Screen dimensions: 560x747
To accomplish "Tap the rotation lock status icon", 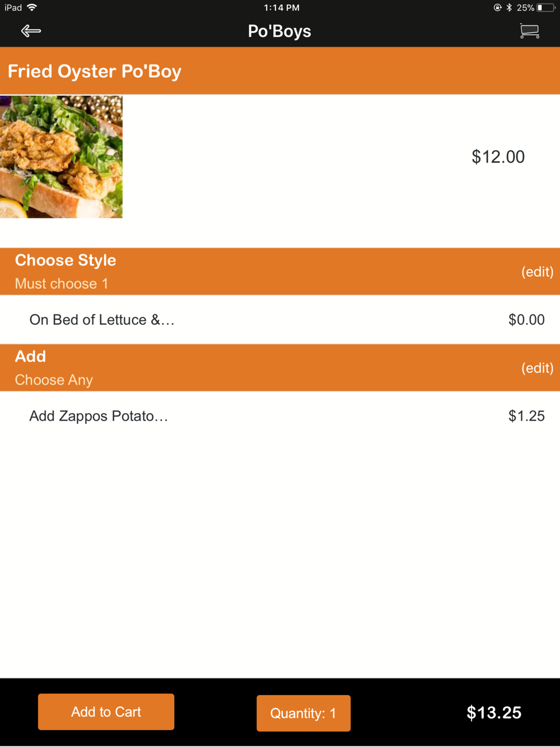I will point(497,8).
